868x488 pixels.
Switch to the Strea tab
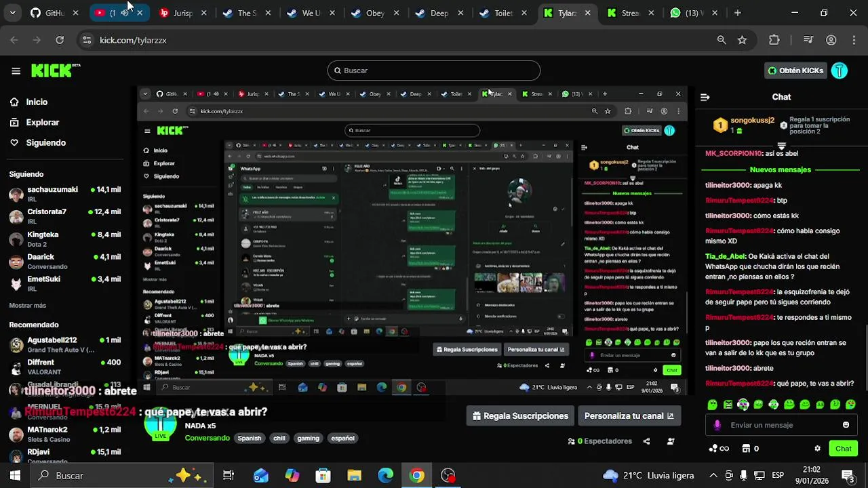pyautogui.click(x=631, y=13)
